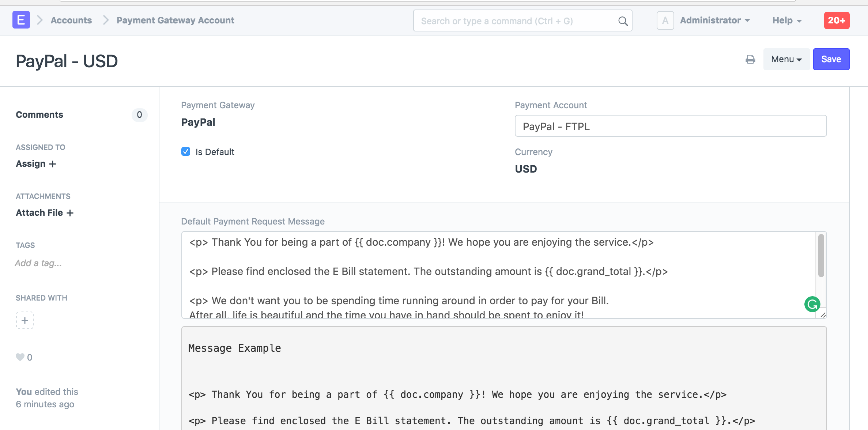Click the Add a tag field
This screenshot has width=868, height=430.
point(38,263)
